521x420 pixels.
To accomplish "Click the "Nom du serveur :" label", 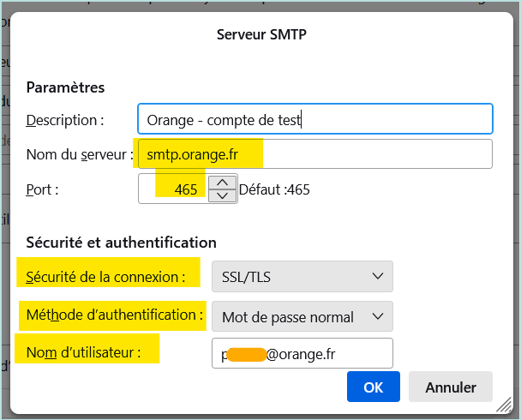I will pyautogui.click(x=80, y=155).
